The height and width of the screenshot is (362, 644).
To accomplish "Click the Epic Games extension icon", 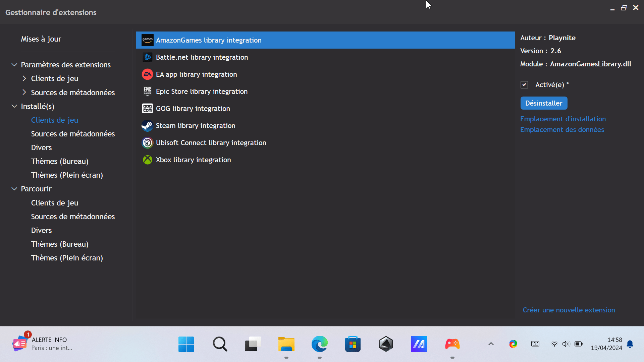I will 147,92.
